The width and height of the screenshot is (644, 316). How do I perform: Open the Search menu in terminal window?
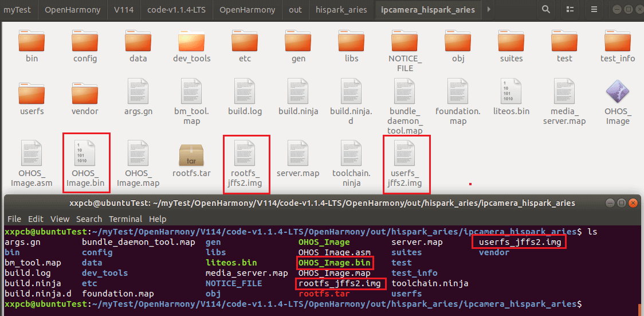pos(89,219)
